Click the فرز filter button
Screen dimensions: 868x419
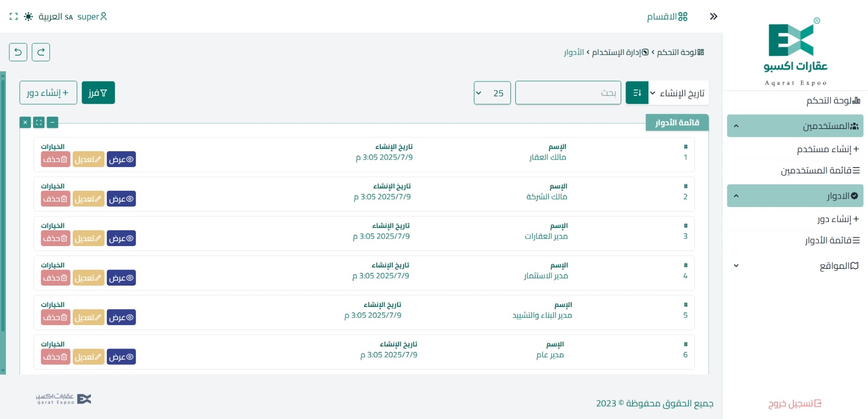pyautogui.click(x=98, y=93)
